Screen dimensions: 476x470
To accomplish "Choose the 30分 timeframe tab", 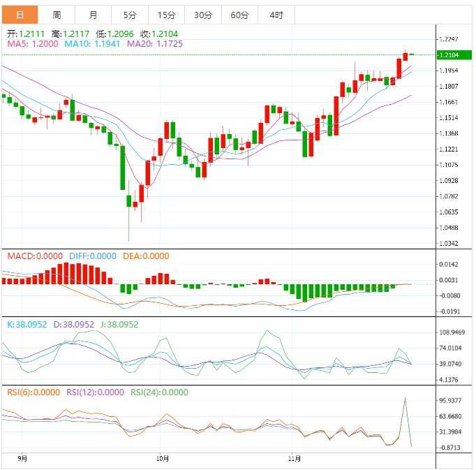I will tap(203, 15).
